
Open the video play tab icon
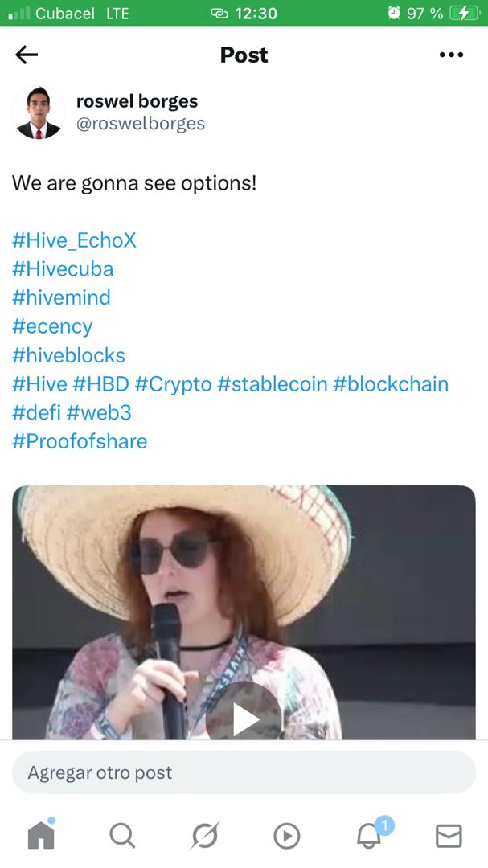tap(287, 836)
